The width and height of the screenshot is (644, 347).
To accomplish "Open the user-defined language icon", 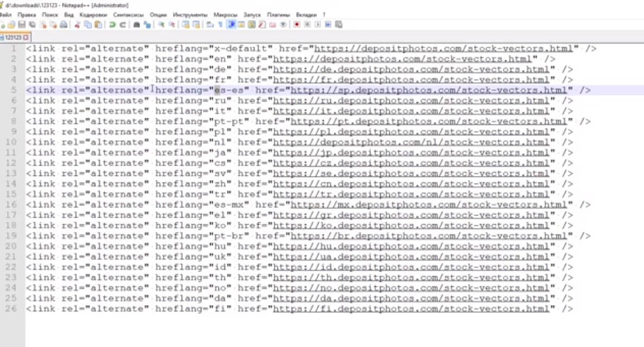I will coord(241,24).
